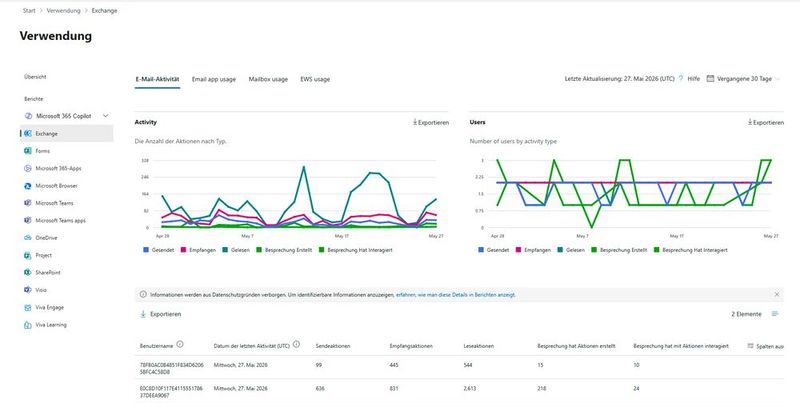Toggle Besprechung Hat Interagiert in Activity legend
The image size is (800, 419).
(356, 250)
